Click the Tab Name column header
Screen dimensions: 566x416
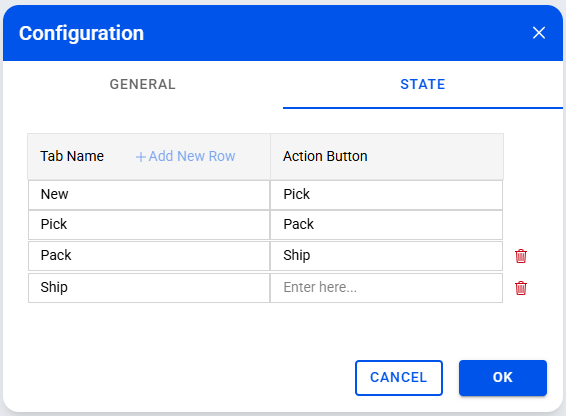pyautogui.click(x=72, y=156)
